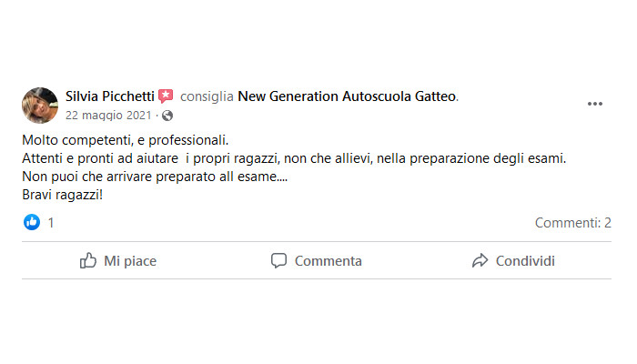
Task: Show who reacted via the count 1
Action: pyautogui.click(x=51, y=222)
